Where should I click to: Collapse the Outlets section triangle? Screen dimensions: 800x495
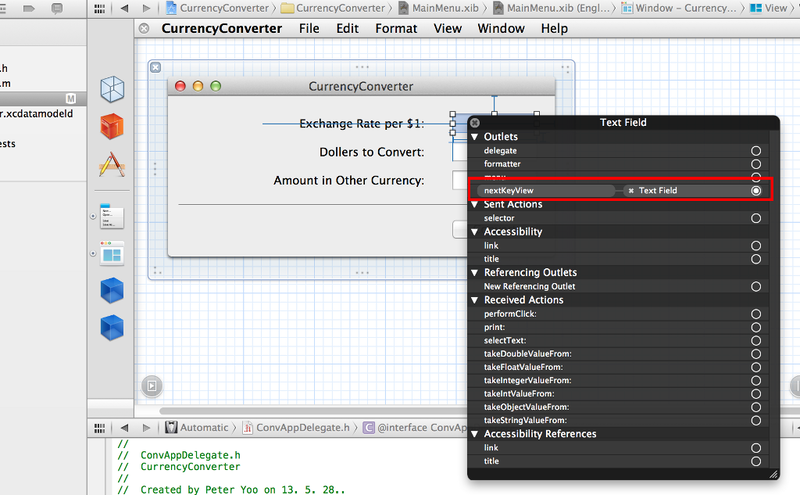click(474, 136)
